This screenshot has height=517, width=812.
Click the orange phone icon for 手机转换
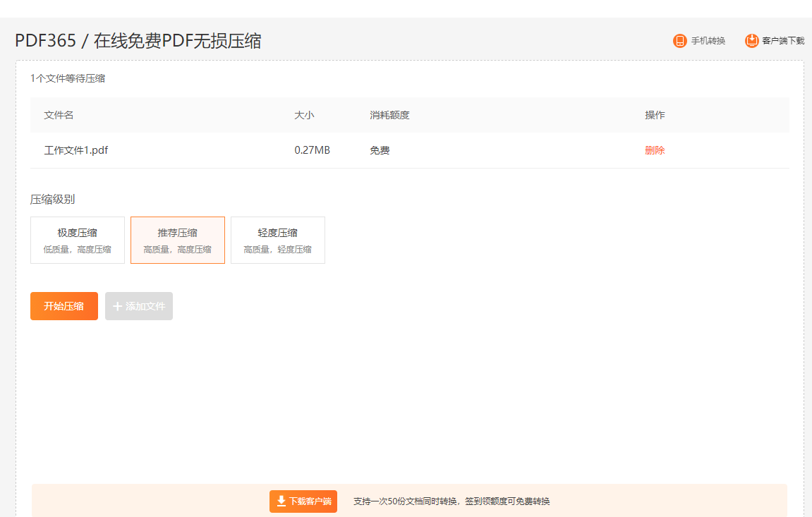(679, 41)
